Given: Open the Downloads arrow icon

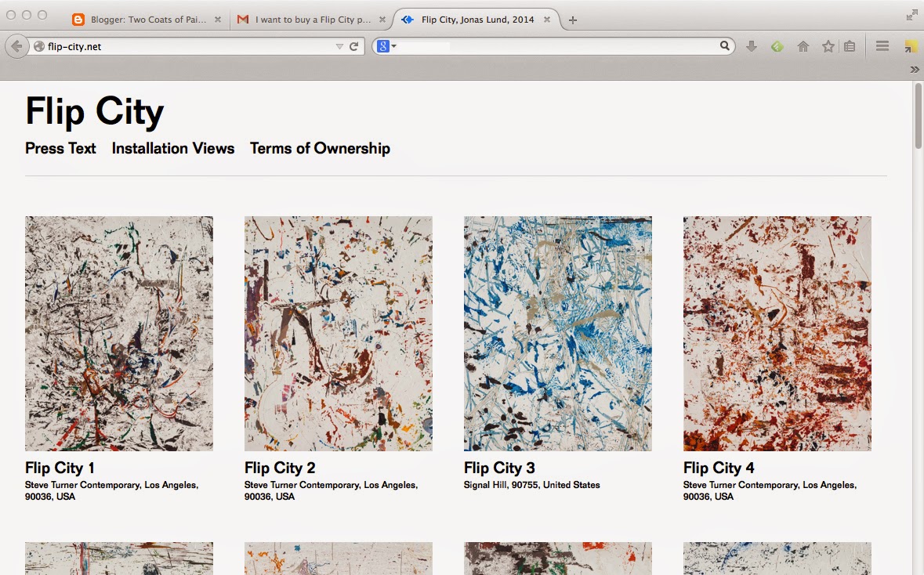Looking at the screenshot, I should coord(752,47).
